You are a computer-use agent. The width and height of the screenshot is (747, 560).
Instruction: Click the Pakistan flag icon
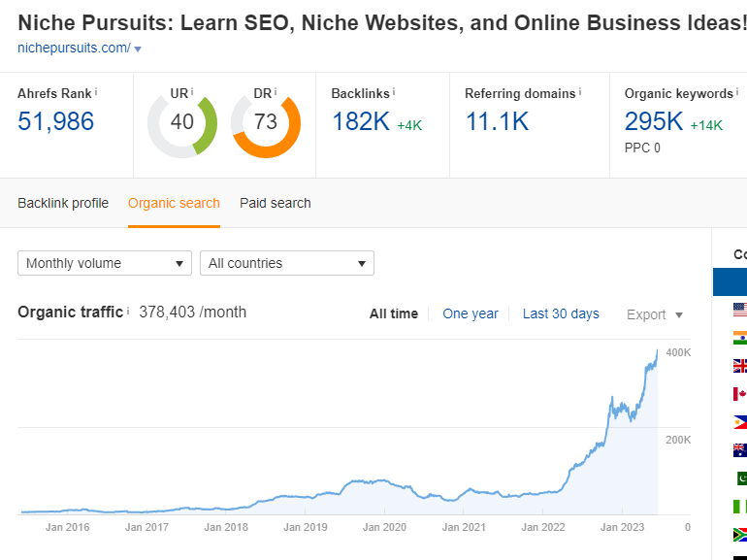coord(741,478)
